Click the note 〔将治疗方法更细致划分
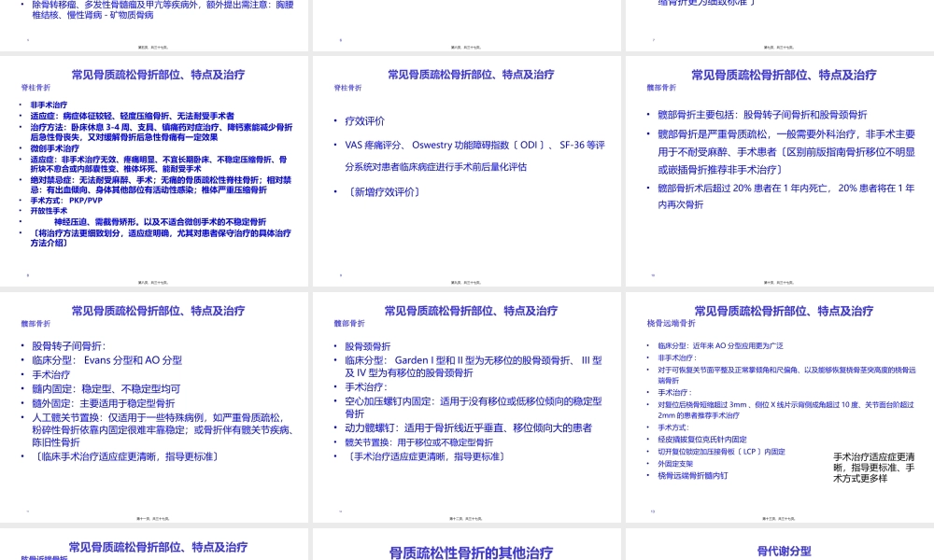934x560 pixels. [161, 237]
